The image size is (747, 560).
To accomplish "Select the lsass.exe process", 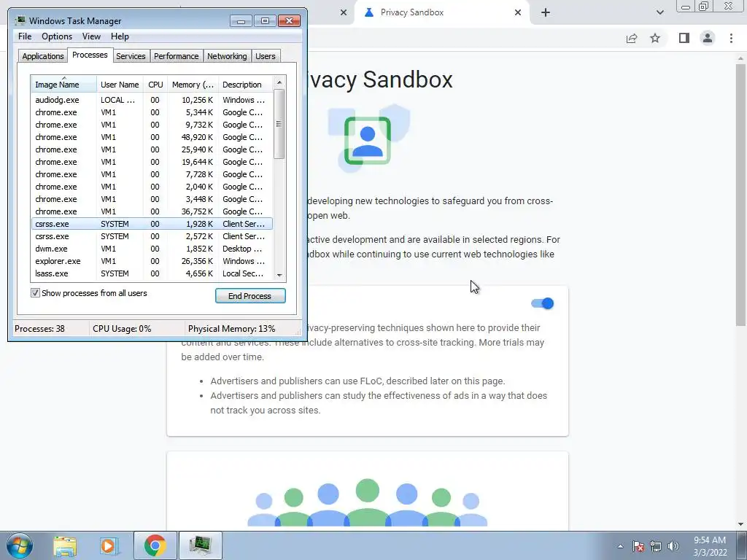I will [152, 273].
